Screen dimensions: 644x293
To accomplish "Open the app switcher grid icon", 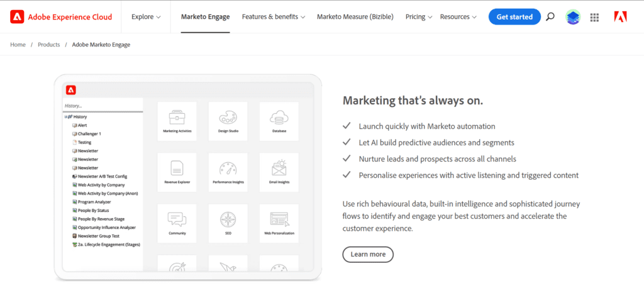I will pyautogui.click(x=594, y=17).
